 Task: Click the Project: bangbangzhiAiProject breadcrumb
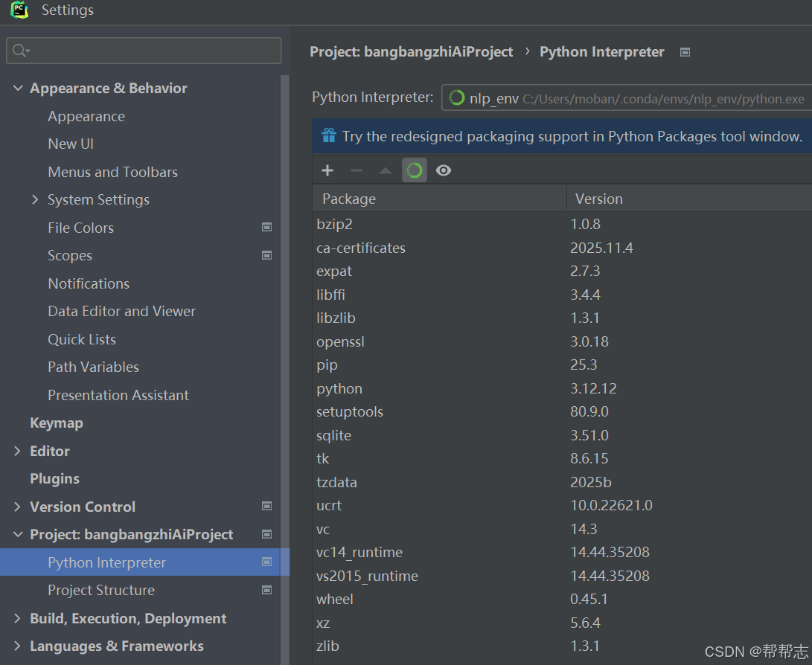(411, 52)
